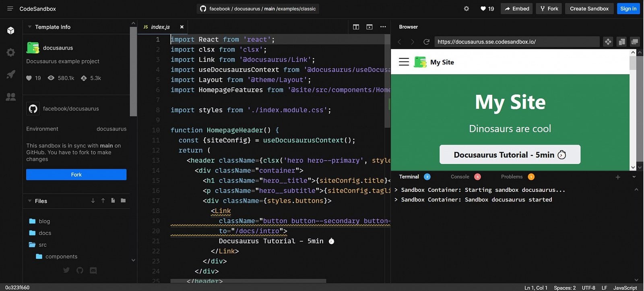Image resolution: width=644 pixels, height=291 pixels.
Task: Click the refresh icon in browser preview
Action: [x=426, y=42]
